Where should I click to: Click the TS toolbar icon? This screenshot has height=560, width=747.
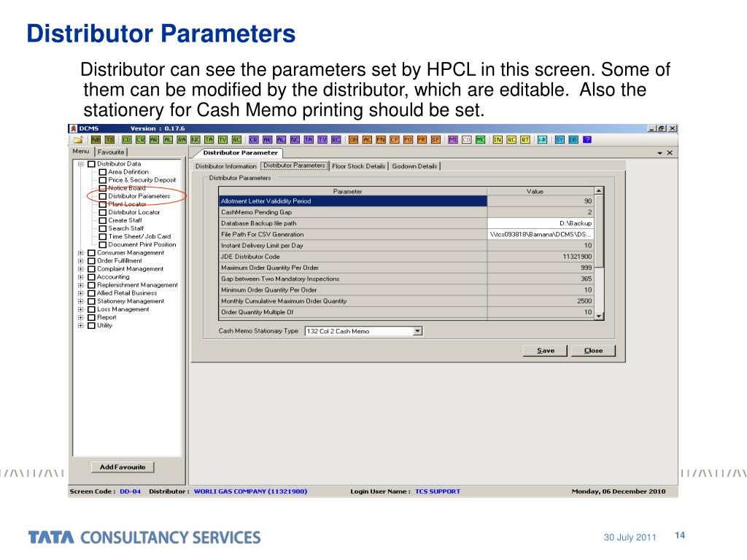pos(109,139)
